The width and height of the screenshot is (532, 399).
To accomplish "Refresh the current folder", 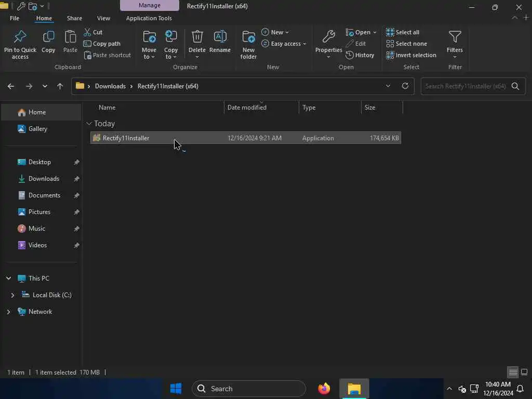I will 405,86.
